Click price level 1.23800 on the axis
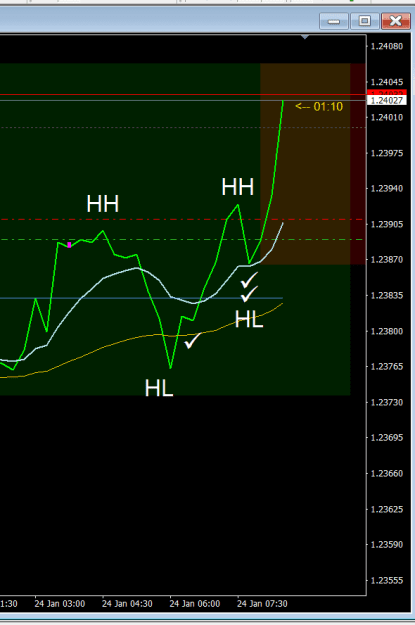 [387, 331]
